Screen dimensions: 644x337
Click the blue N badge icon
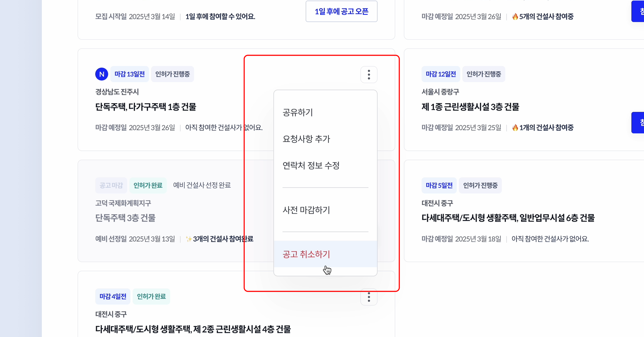point(102,74)
